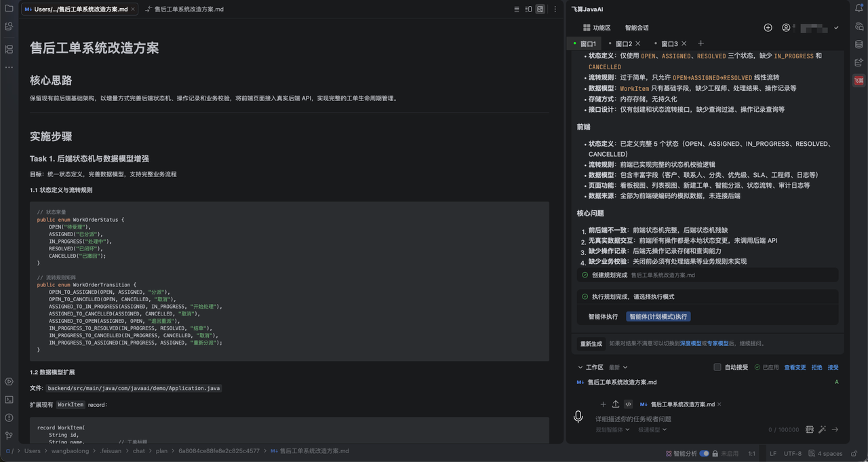Click the 智能体执行 button
The width and height of the screenshot is (868, 462).
pyautogui.click(x=603, y=316)
